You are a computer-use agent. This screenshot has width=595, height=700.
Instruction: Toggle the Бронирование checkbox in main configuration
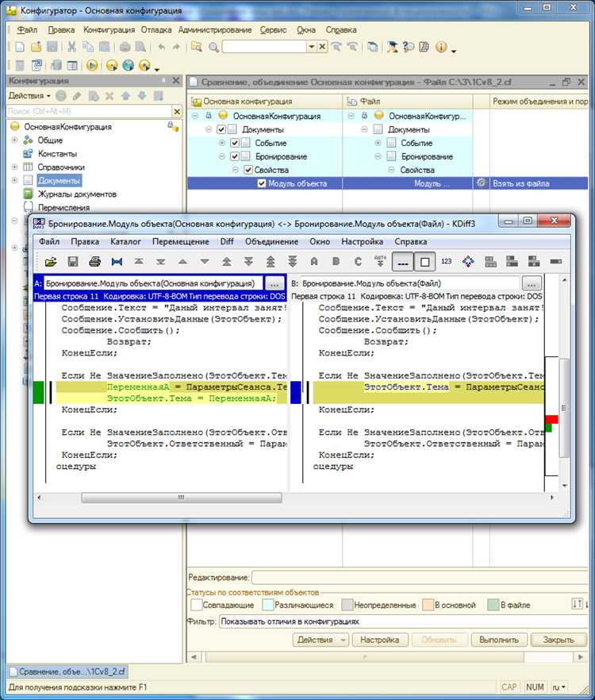click(x=235, y=156)
